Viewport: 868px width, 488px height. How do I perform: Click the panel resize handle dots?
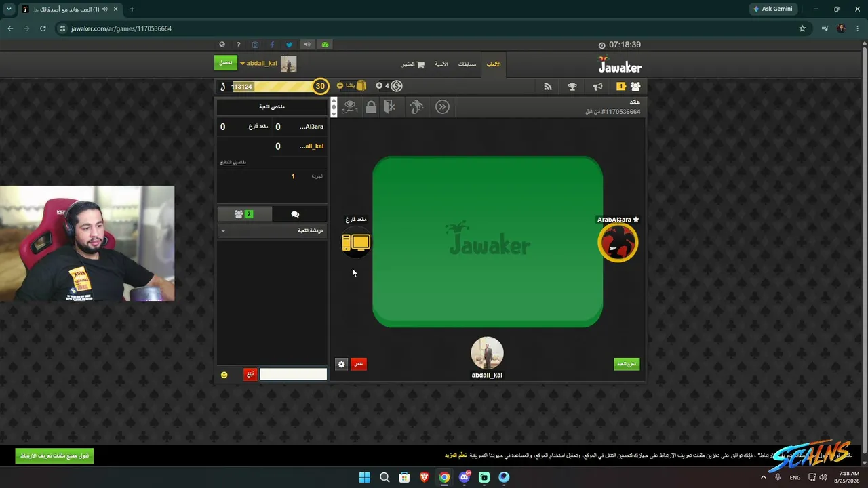tap(333, 107)
